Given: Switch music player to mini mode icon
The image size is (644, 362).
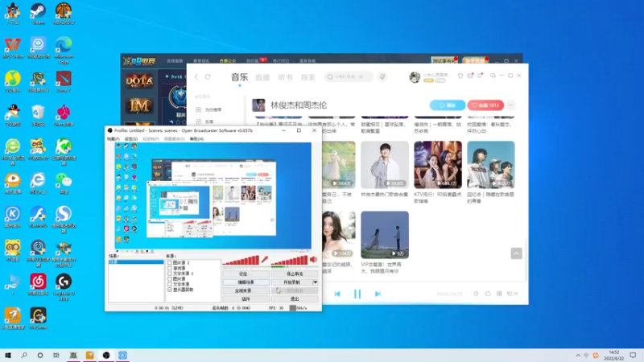Looking at the screenshot, I should [493, 76].
